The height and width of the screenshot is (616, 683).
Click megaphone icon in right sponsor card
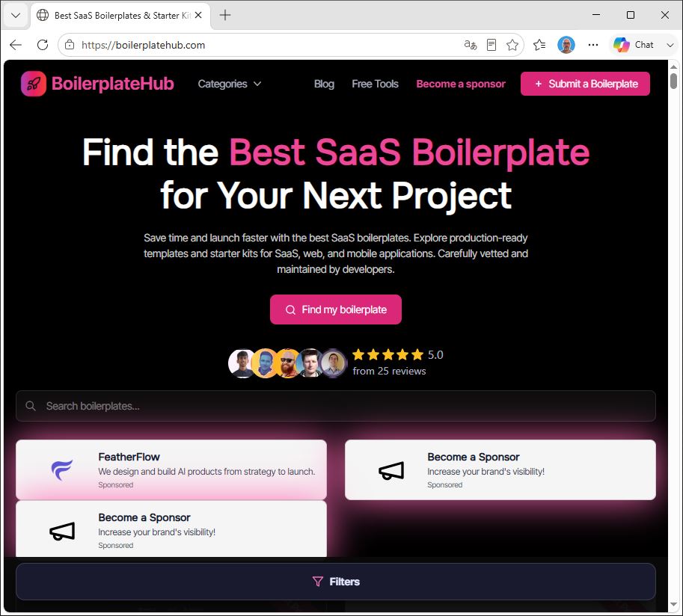[391, 471]
